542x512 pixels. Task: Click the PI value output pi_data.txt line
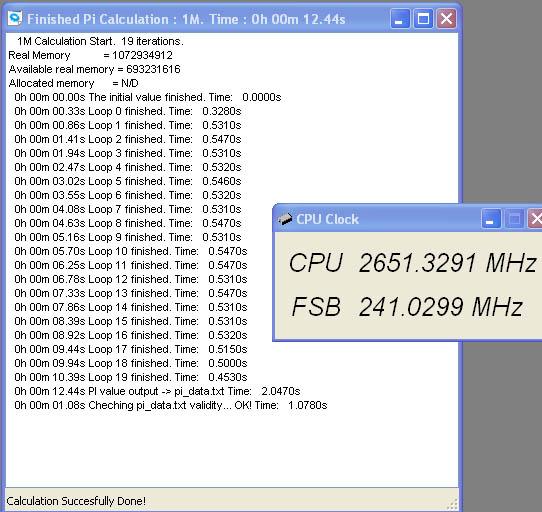[x=157, y=391]
